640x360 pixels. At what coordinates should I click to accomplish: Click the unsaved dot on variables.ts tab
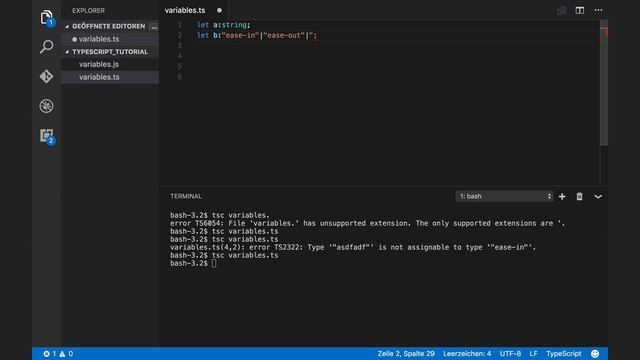click(219, 10)
